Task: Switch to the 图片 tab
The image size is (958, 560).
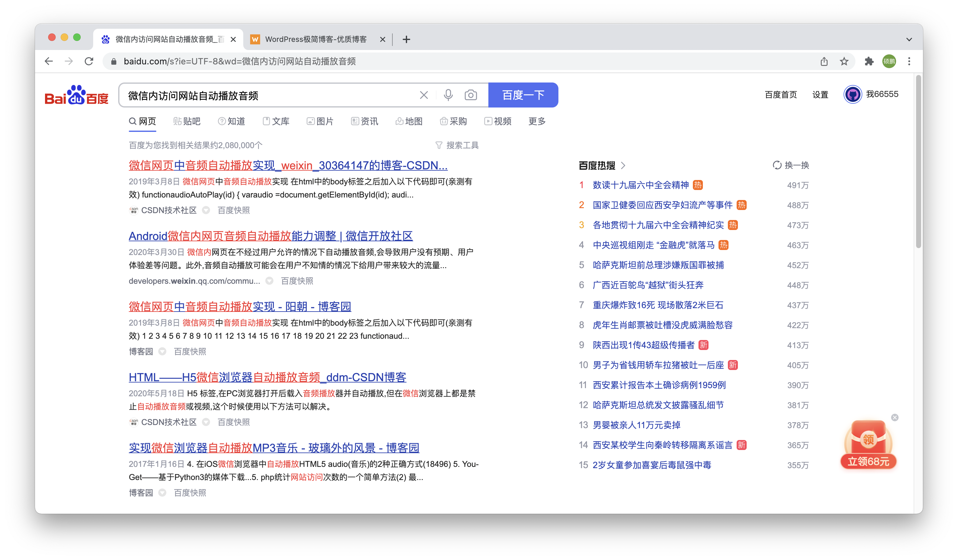Action: tap(320, 121)
